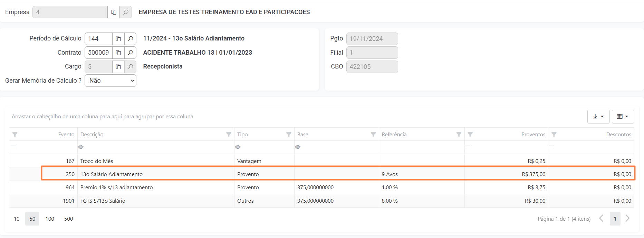644x238 pixels.
Task: Click page number 1 in pager
Action: pos(615,219)
